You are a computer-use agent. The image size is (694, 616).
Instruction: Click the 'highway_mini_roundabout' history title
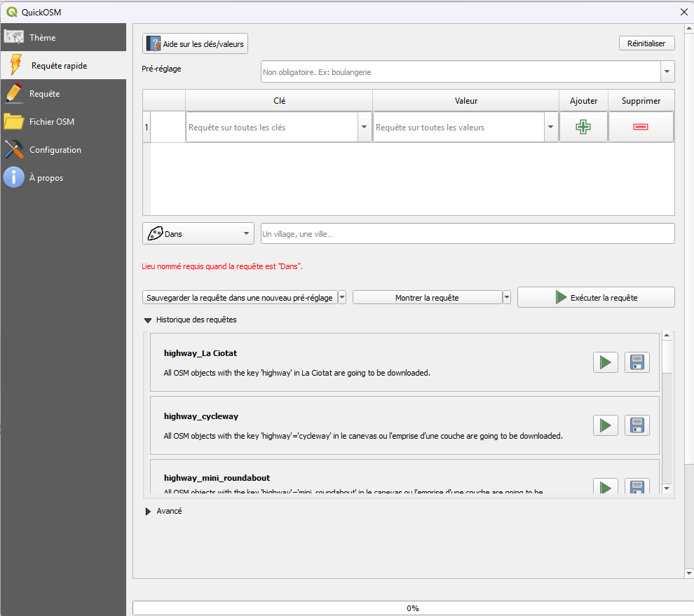[217, 478]
